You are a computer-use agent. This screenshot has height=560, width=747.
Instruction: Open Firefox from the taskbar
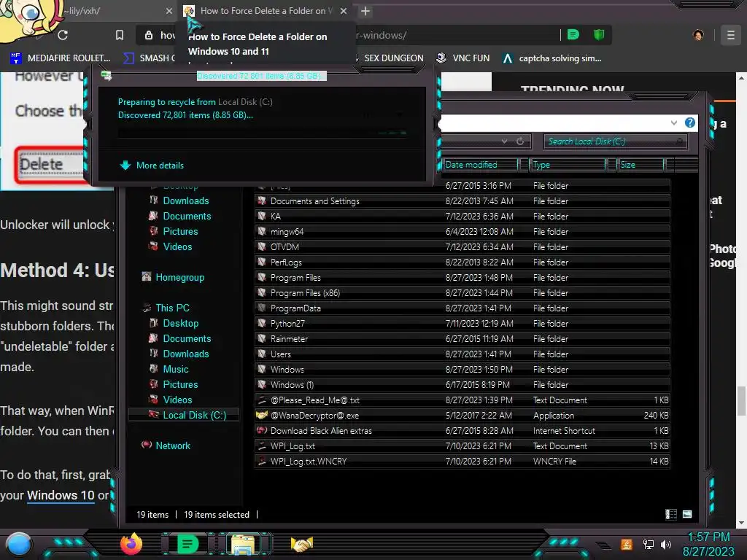(x=131, y=544)
